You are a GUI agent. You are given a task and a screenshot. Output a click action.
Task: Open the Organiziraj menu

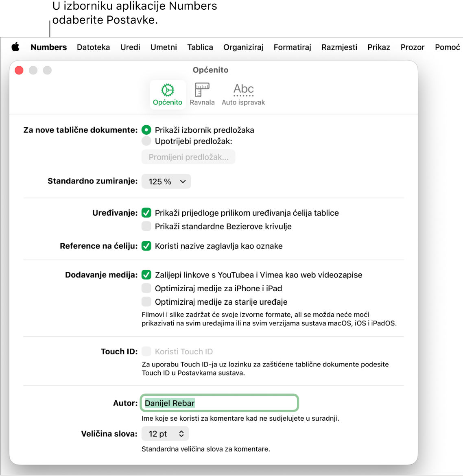(x=243, y=47)
